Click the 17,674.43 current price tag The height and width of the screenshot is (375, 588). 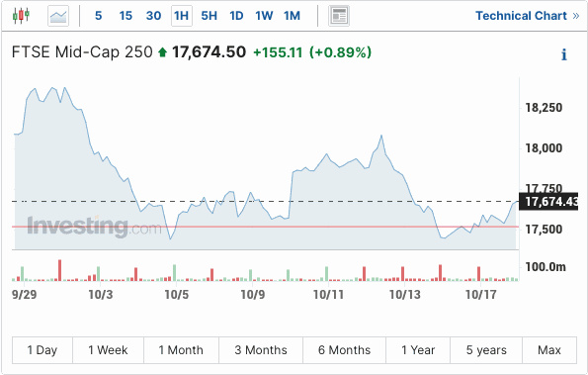(x=548, y=202)
